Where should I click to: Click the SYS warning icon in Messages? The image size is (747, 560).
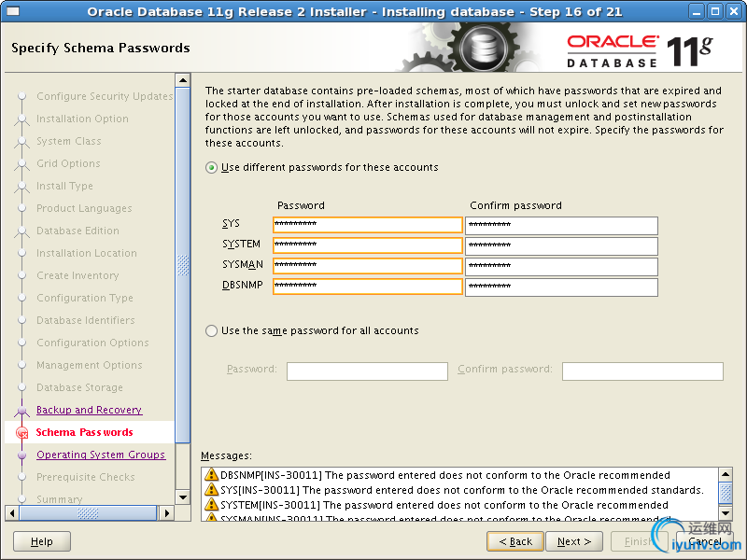pyautogui.click(x=211, y=489)
